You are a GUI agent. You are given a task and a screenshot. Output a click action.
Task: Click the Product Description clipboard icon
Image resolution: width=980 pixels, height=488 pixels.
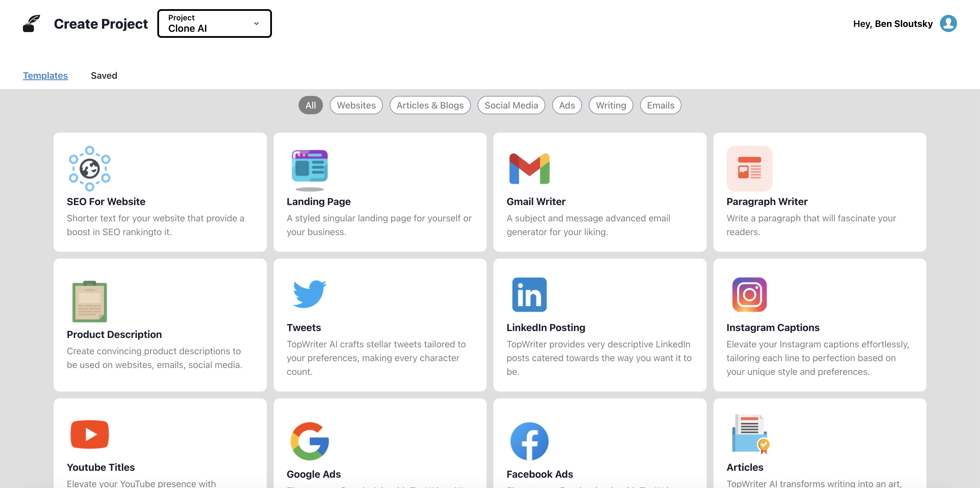point(89,301)
